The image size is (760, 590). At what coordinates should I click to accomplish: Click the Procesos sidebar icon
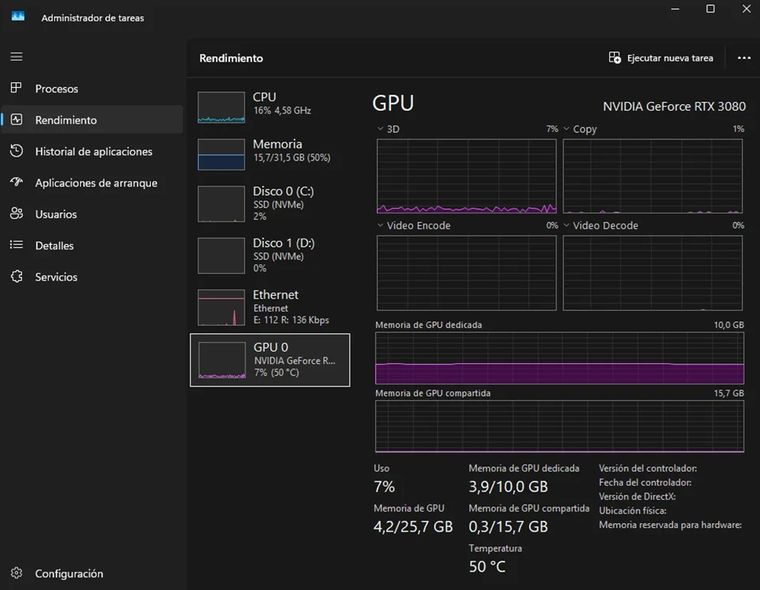click(x=16, y=88)
